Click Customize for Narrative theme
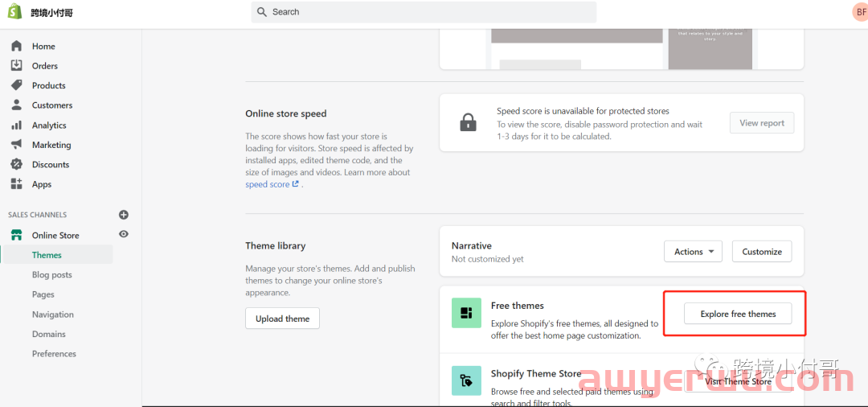This screenshot has width=868, height=407. click(x=762, y=252)
